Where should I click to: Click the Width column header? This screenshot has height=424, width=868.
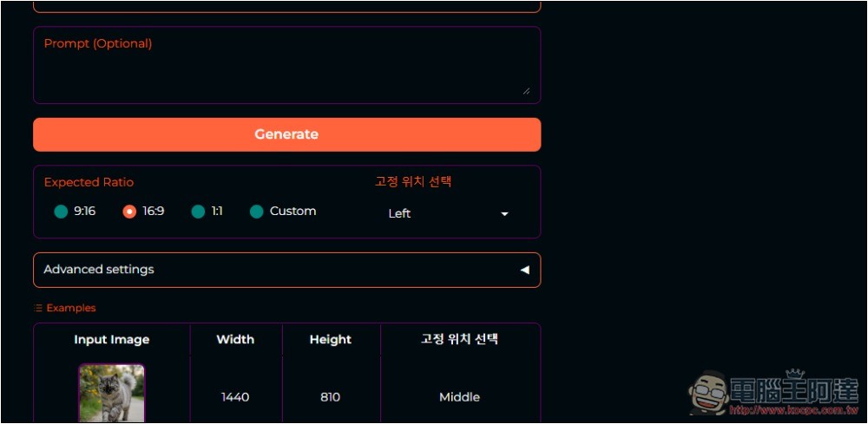(235, 339)
